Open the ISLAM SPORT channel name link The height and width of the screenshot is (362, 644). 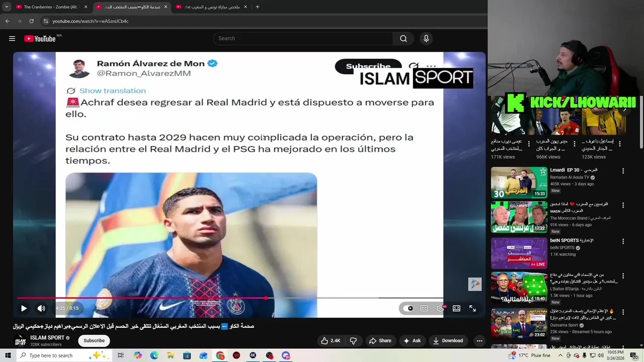click(x=47, y=338)
